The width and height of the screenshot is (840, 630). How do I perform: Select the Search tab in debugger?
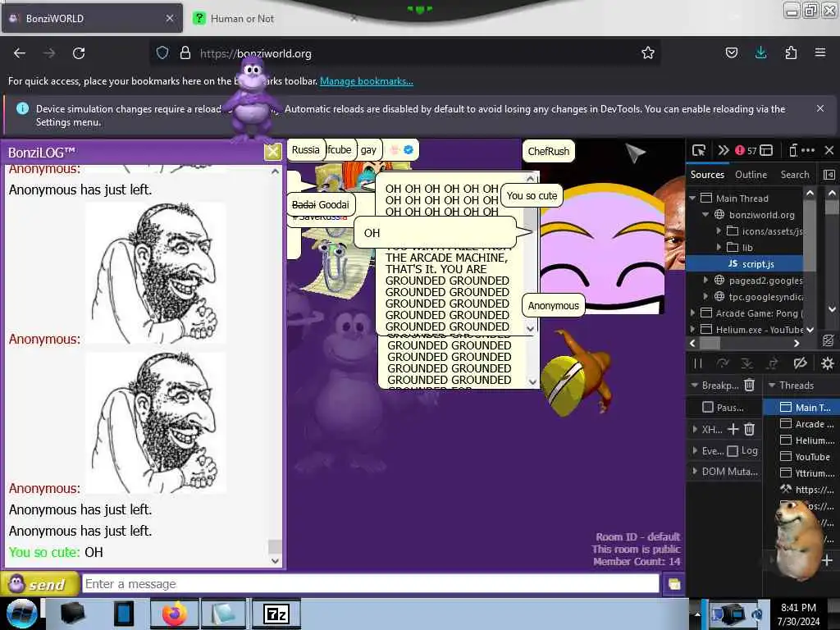pos(795,175)
